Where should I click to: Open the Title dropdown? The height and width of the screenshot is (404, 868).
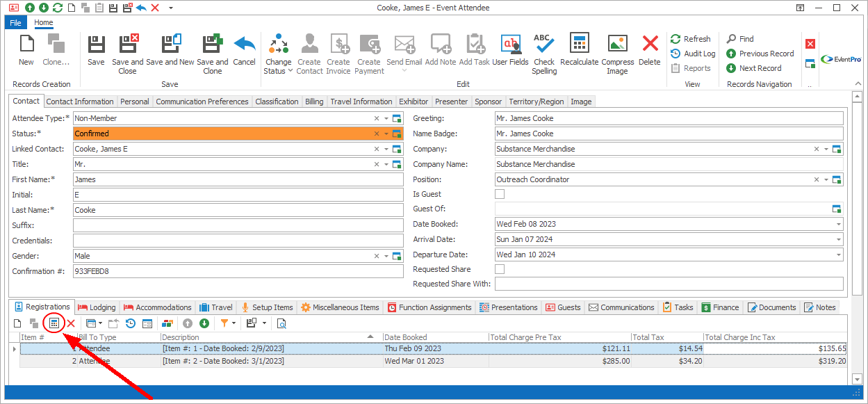click(x=386, y=164)
